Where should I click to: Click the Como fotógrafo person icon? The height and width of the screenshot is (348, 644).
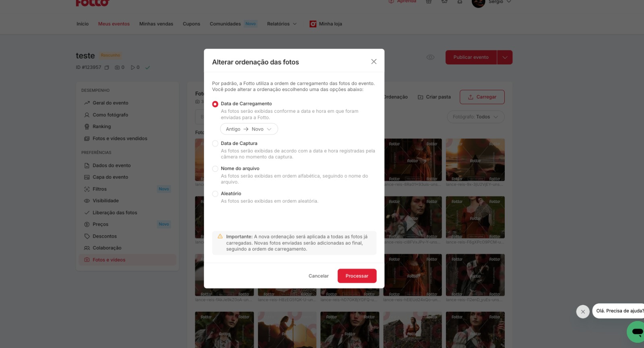(x=87, y=115)
